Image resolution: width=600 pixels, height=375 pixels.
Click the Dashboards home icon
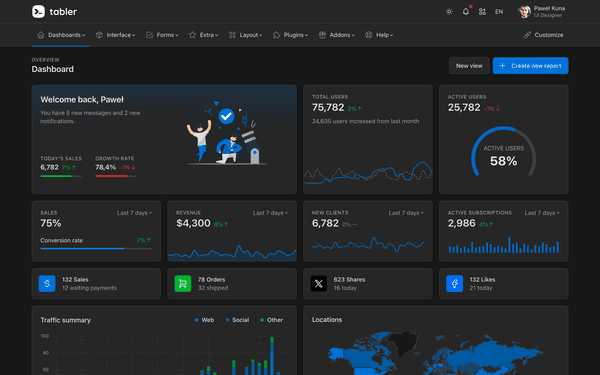pos(41,35)
